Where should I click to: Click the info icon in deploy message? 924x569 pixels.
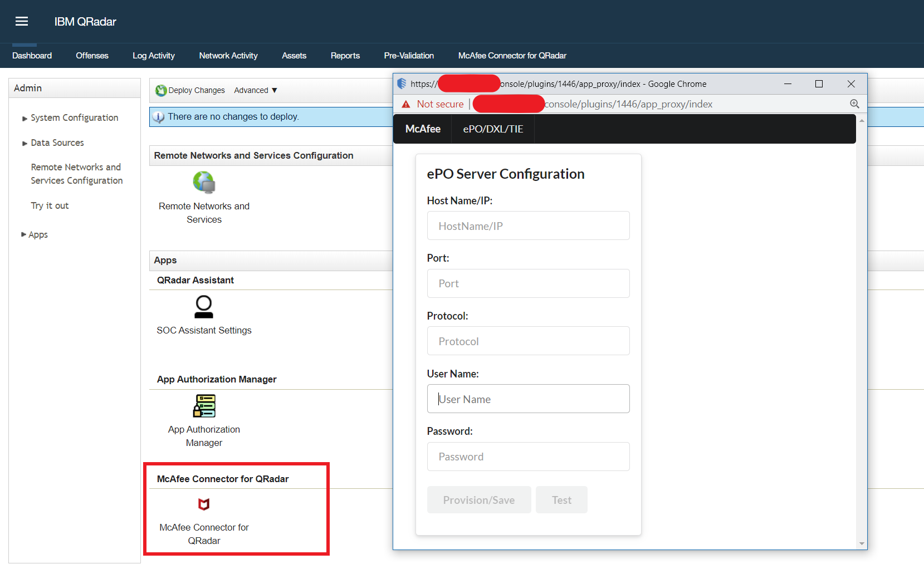click(159, 117)
